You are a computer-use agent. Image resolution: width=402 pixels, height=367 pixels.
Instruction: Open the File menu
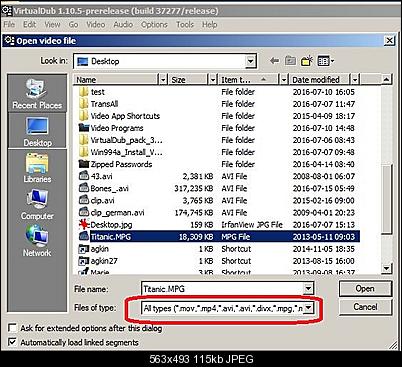(x=9, y=25)
